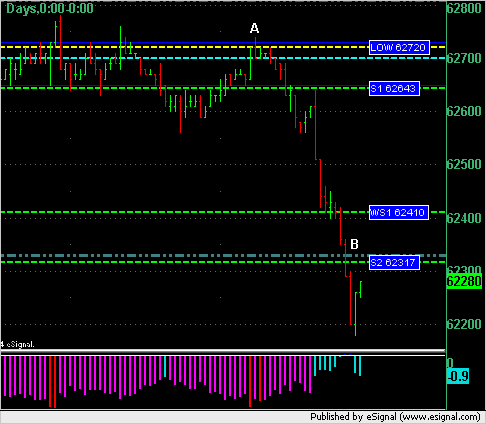The width and height of the screenshot is (486, 424).
Task: Click the Days,0:00-0:00 interval label
Action: coord(50,8)
